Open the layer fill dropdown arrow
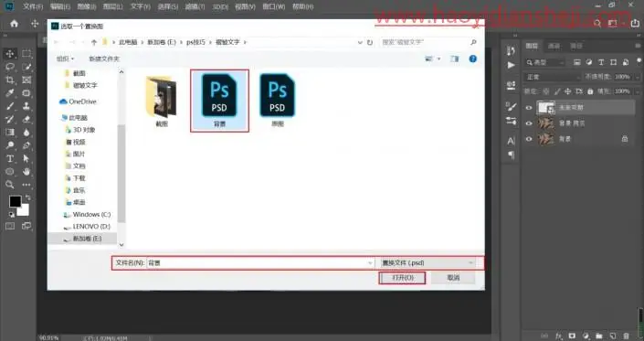 click(x=637, y=91)
